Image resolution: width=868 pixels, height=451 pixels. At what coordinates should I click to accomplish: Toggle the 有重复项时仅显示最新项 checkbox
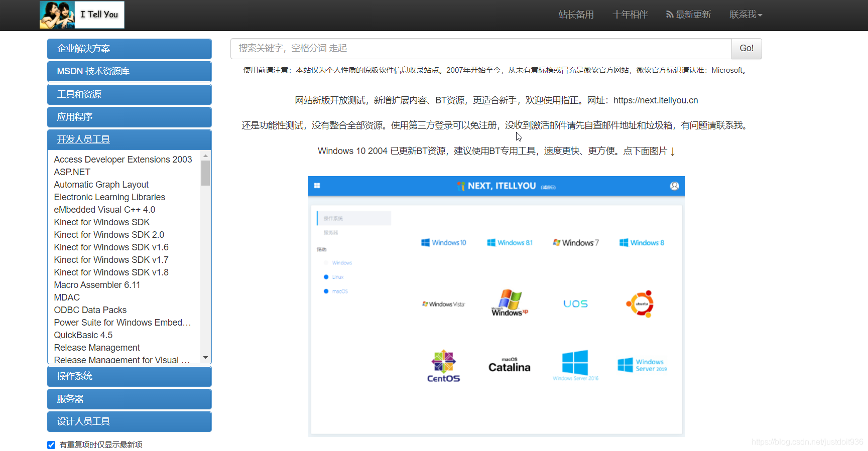click(51, 445)
